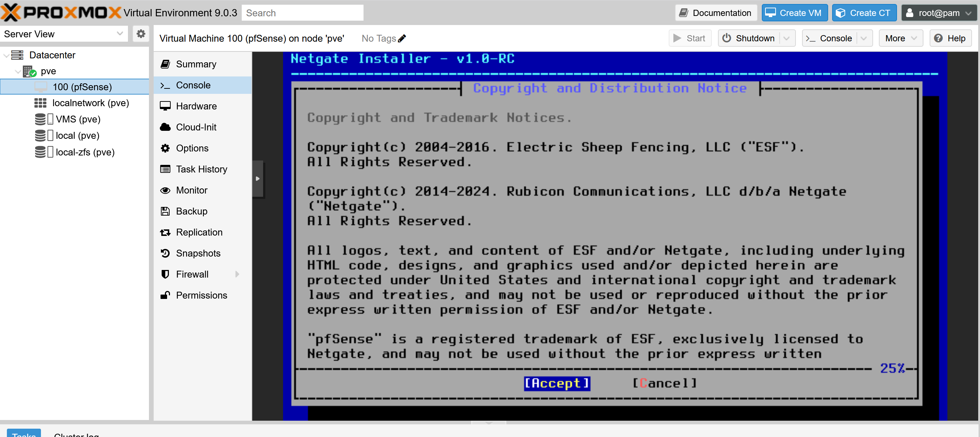Image resolution: width=980 pixels, height=437 pixels.
Task: Click the pfSense VM monitor icon
Action: pos(41,87)
